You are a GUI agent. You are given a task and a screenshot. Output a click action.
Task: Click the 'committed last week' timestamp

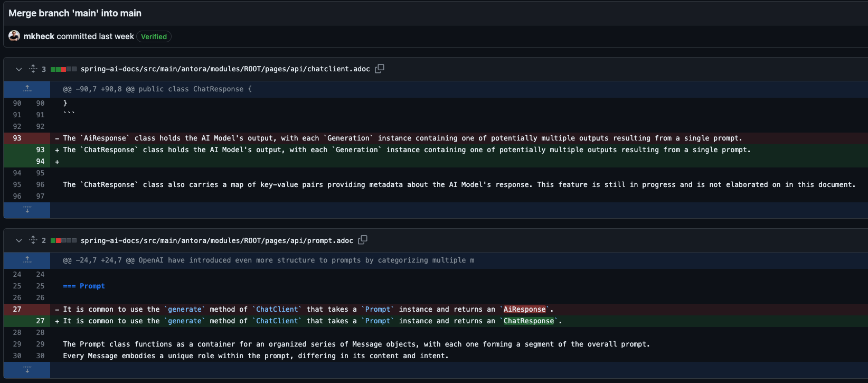(x=95, y=36)
